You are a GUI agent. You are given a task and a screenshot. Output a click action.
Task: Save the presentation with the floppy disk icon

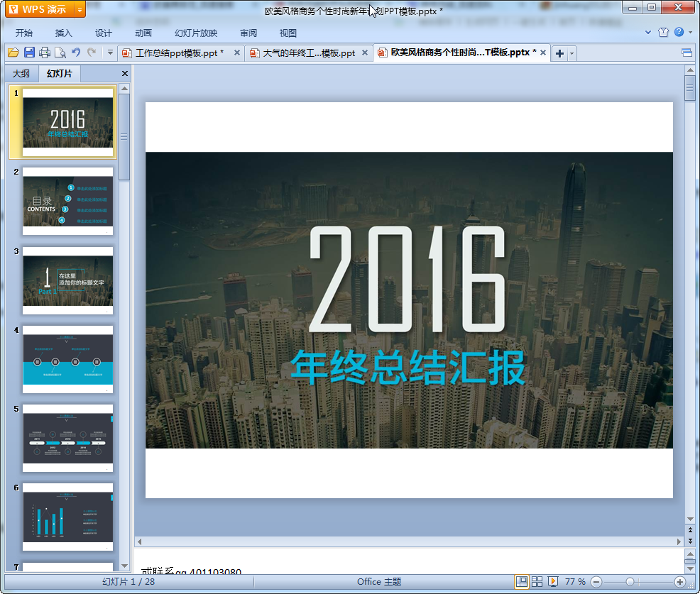pyautogui.click(x=30, y=53)
